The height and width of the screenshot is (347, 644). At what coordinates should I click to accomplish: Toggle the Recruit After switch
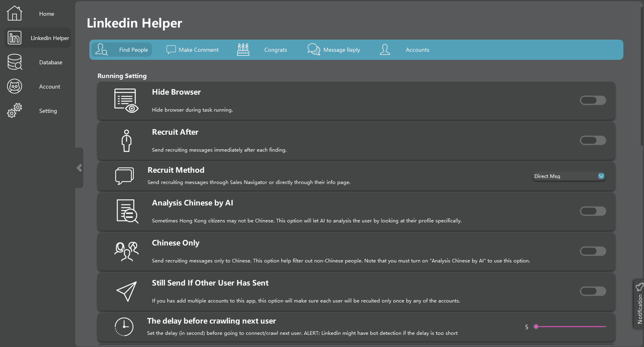[x=593, y=140]
